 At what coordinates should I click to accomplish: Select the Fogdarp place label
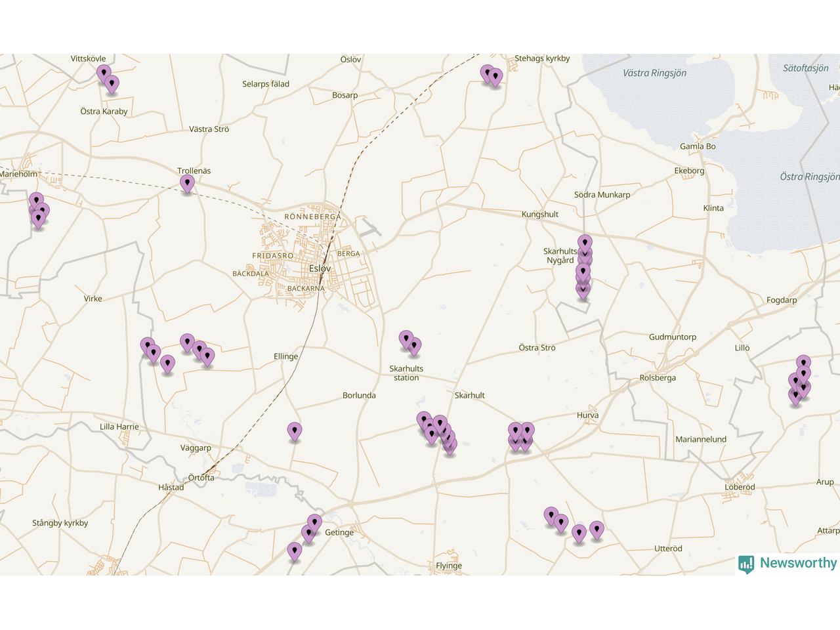point(782,300)
